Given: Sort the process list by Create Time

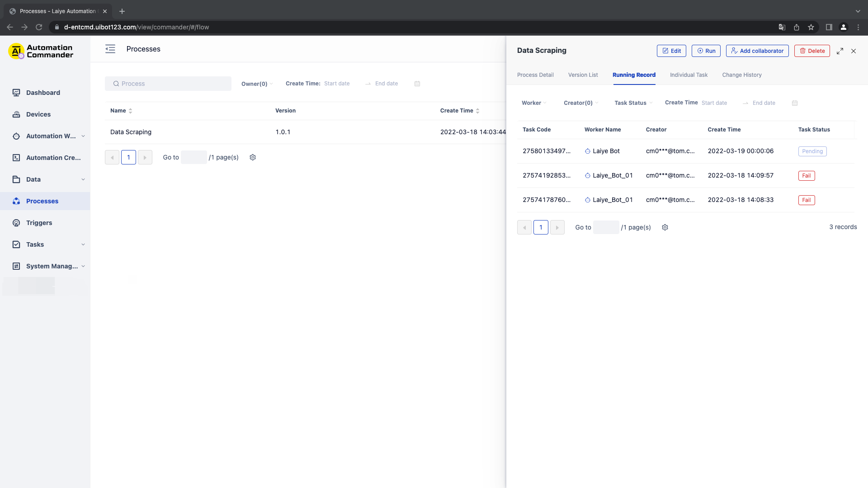Looking at the screenshot, I should (x=477, y=111).
